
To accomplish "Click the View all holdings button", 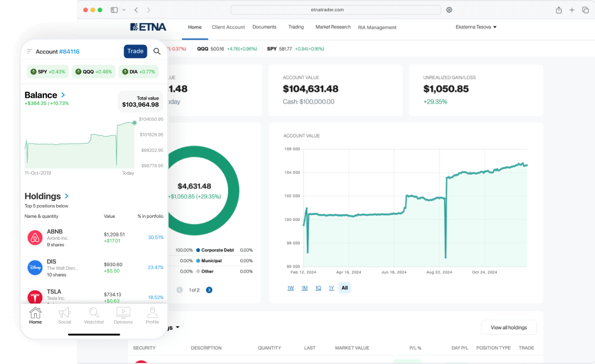I will [509, 328].
